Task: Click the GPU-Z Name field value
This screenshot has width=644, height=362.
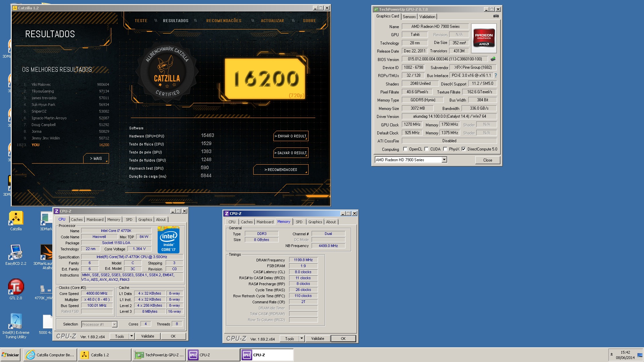Action: point(435,26)
